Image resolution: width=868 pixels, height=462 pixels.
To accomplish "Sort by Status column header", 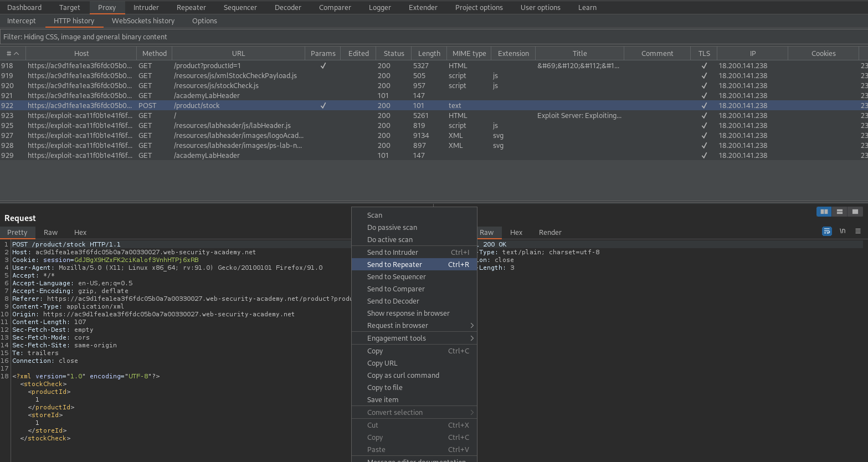I will (394, 53).
